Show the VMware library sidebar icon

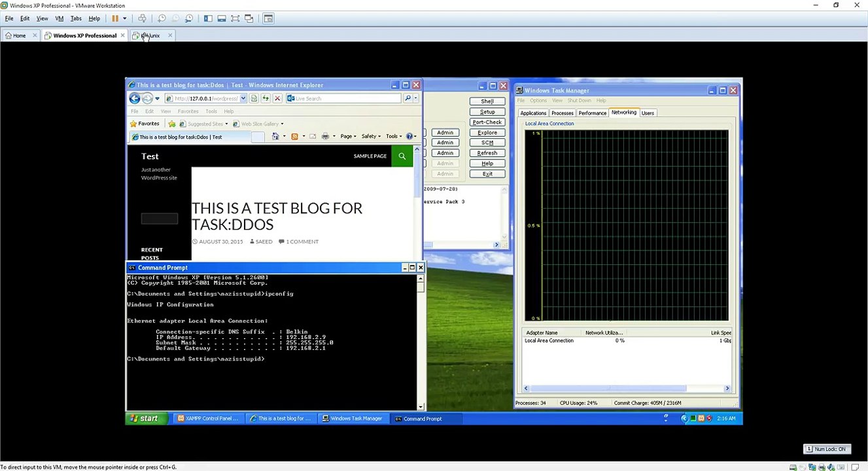[x=208, y=18]
